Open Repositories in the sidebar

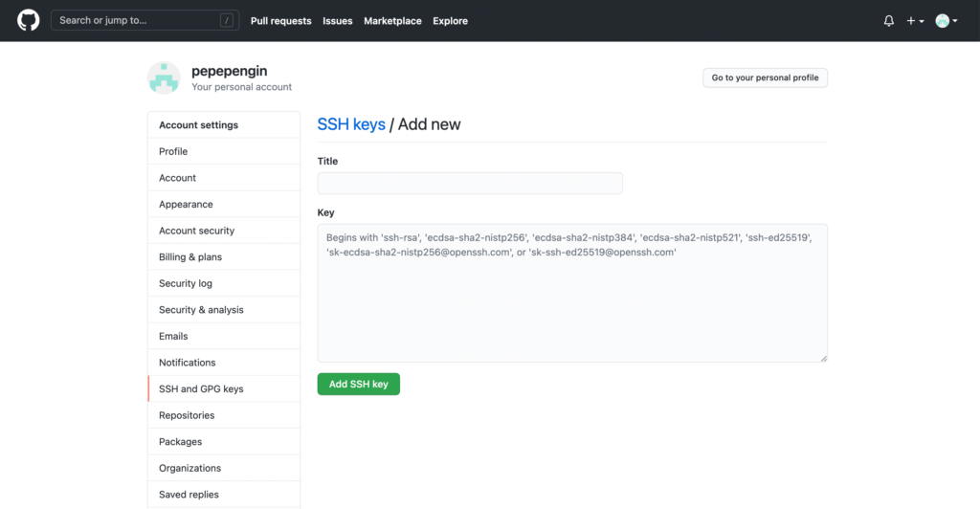[x=224, y=415]
